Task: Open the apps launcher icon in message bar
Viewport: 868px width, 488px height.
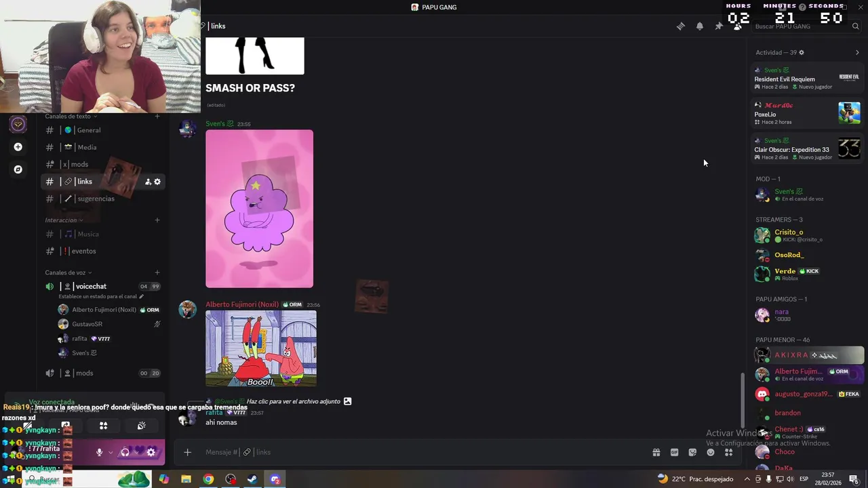Action: click(x=729, y=452)
